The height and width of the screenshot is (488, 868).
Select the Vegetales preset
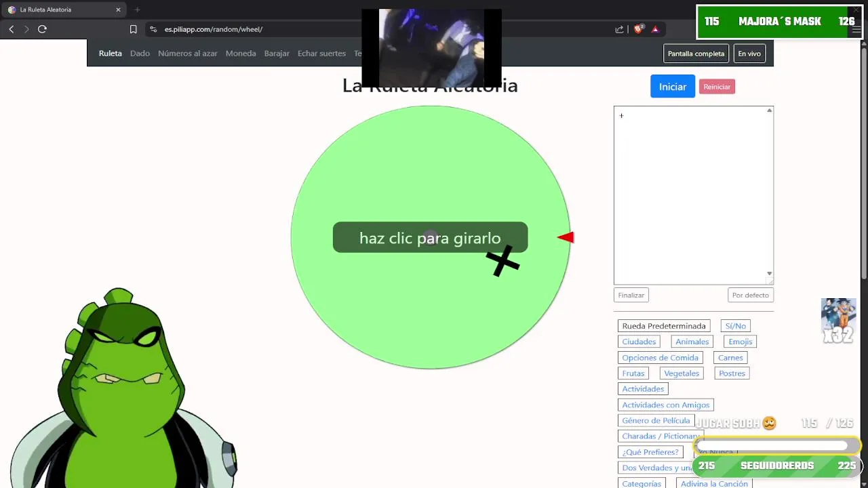[x=682, y=373]
